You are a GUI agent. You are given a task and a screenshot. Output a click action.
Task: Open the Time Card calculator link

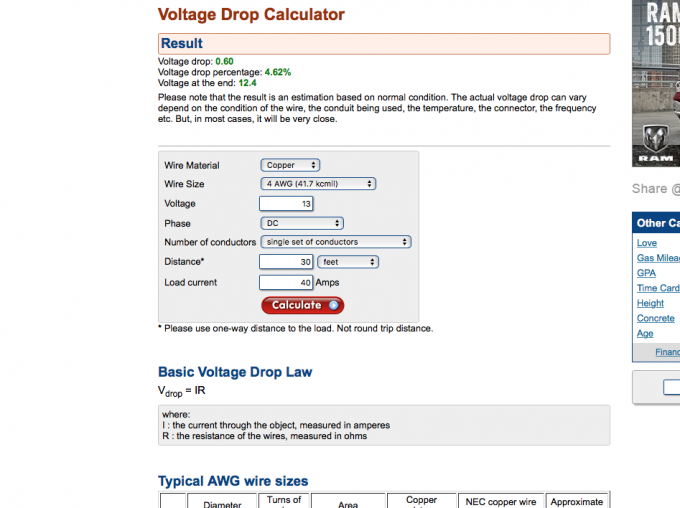coord(658,288)
